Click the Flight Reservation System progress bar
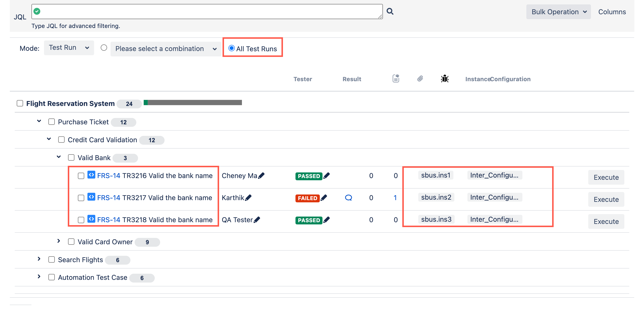The width and height of the screenshot is (644, 310). click(193, 103)
